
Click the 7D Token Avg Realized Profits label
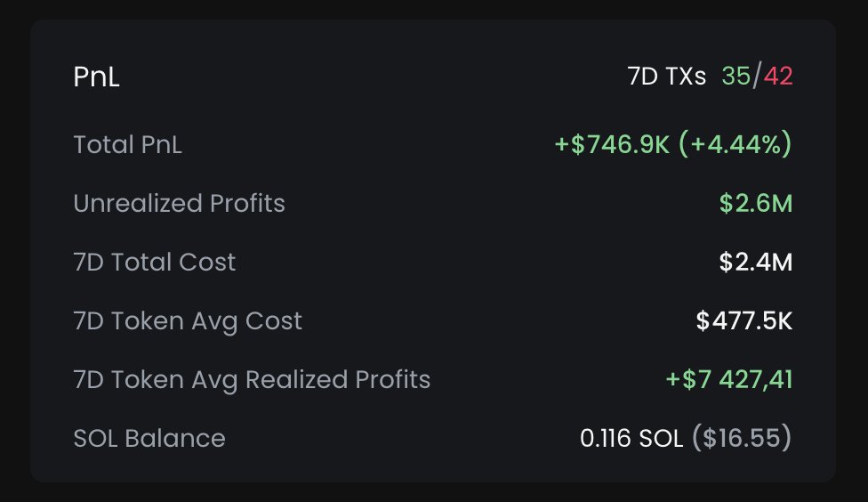252,379
